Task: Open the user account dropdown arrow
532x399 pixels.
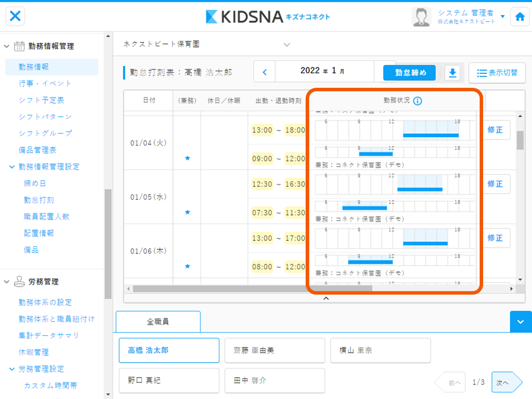Action: tap(503, 16)
